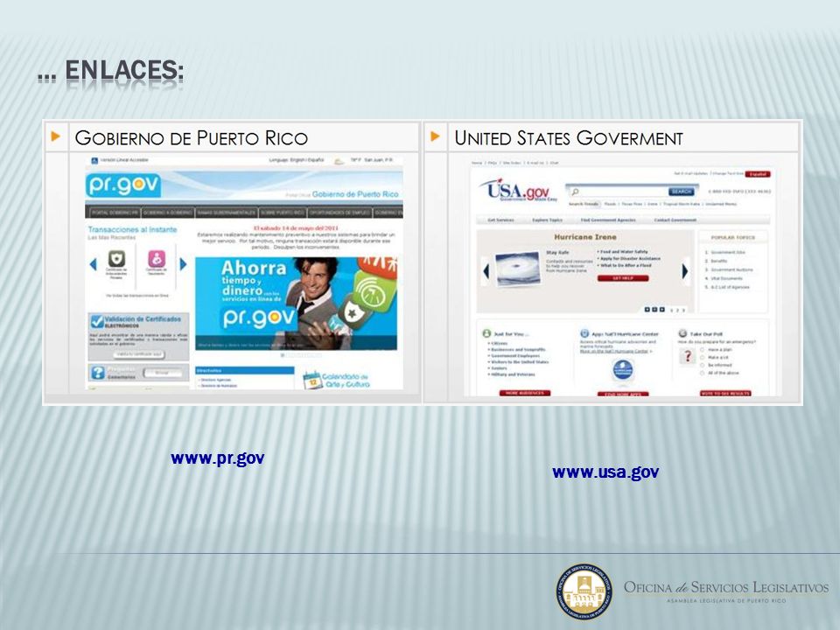Click the blue SEARCH button on USA.gov
This screenshot has width=840, height=630.
tap(682, 192)
